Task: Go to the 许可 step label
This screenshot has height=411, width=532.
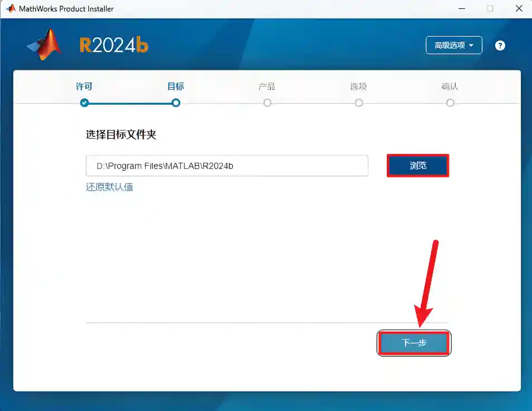Action: (x=84, y=86)
